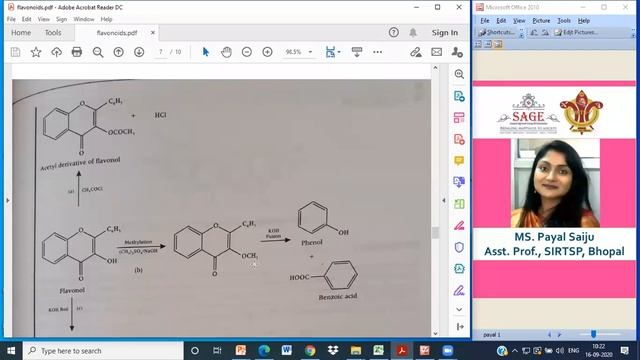Go to the previous page arrow
Viewport: 640px width, 360px height.
click(x=118, y=52)
